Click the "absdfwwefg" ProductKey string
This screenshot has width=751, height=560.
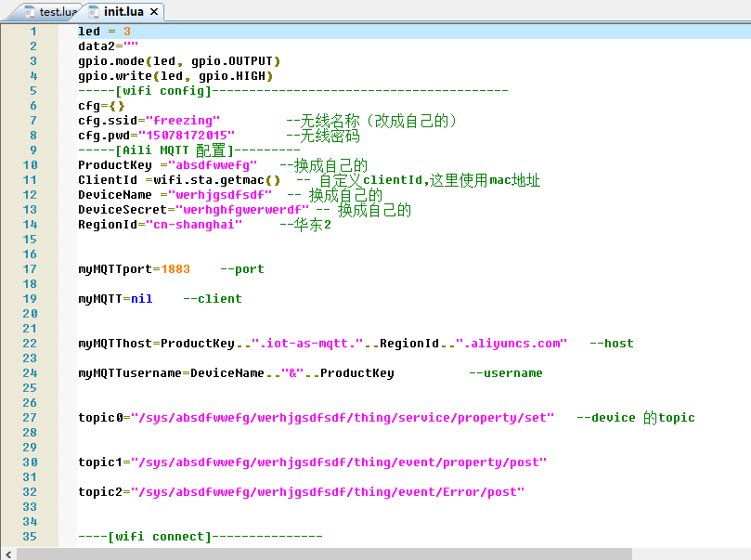point(213,164)
